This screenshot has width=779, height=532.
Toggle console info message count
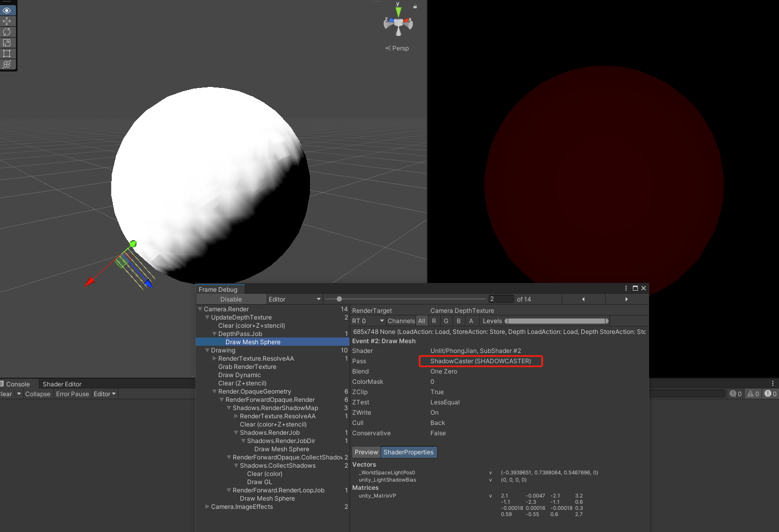click(x=736, y=394)
